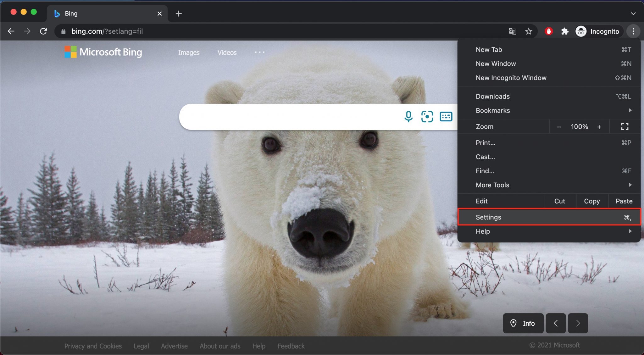Increase zoom with the plus button

[x=599, y=127]
